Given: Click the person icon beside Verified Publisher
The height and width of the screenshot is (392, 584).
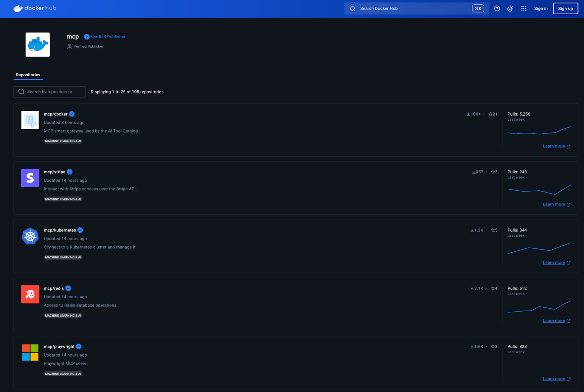Looking at the screenshot, I should (70, 46).
